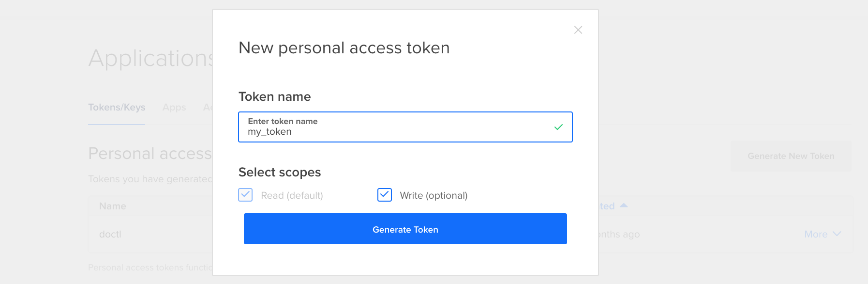The image size is (868, 284).
Task: Click the Write (optional) label text
Action: point(434,195)
